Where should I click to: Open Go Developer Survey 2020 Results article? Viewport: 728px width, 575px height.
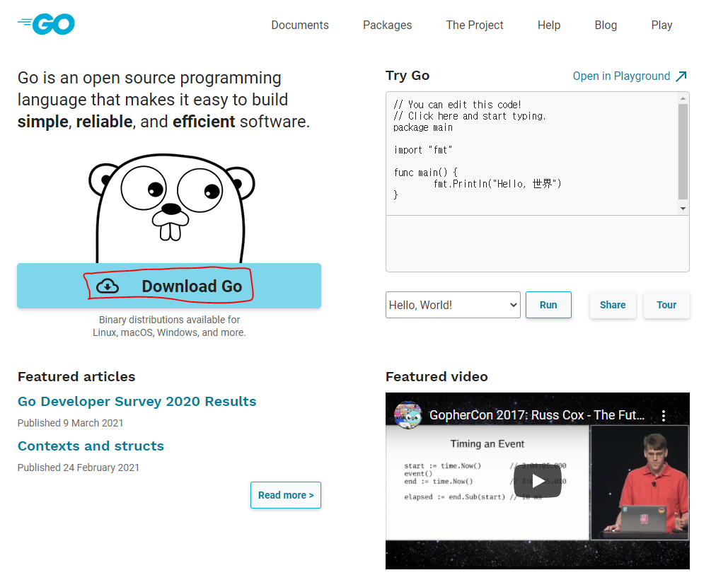point(137,402)
